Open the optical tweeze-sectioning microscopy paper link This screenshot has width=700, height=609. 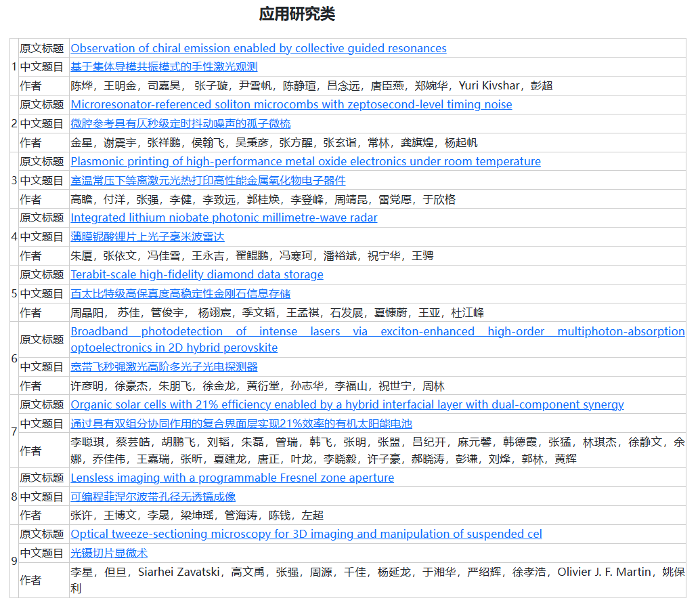(306, 534)
